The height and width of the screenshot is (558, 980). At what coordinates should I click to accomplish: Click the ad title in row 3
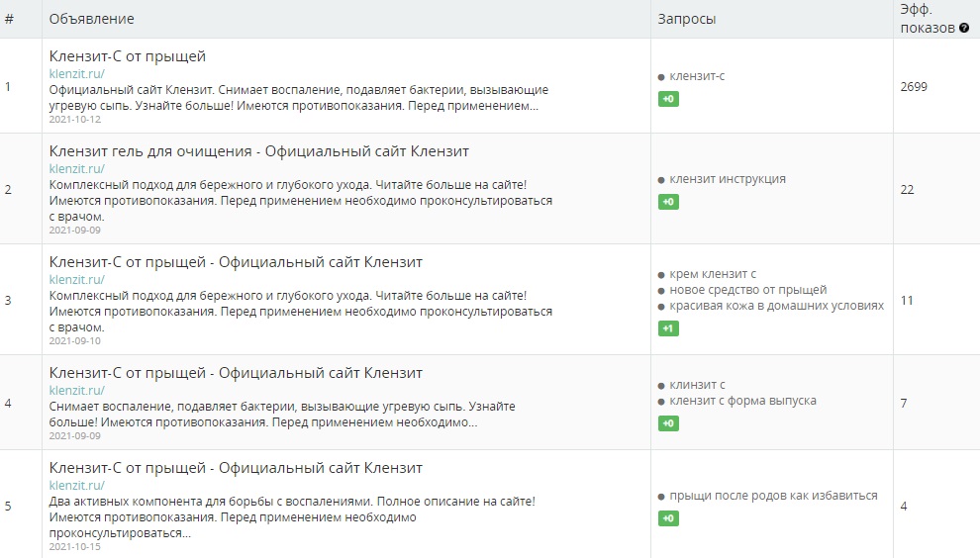click(x=236, y=262)
